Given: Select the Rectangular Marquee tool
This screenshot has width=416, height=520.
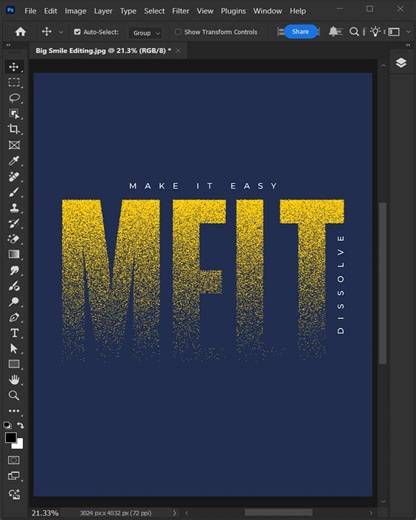Looking at the screenshot, I should (14, 82).
